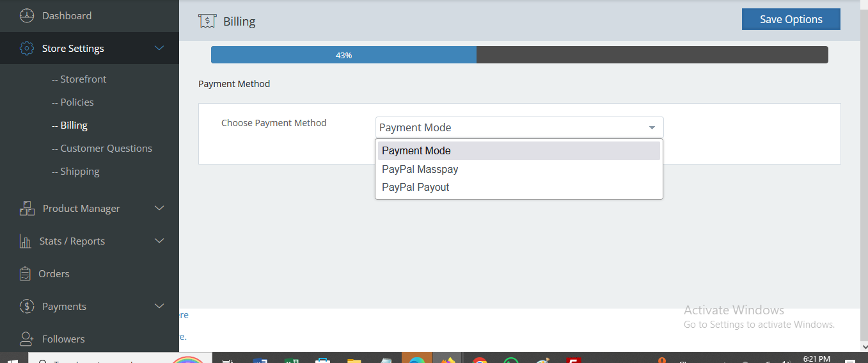The width and height of the screenshot is (868, 363).
Task: Open the Storefront settings page
Action: click(83, 79)
